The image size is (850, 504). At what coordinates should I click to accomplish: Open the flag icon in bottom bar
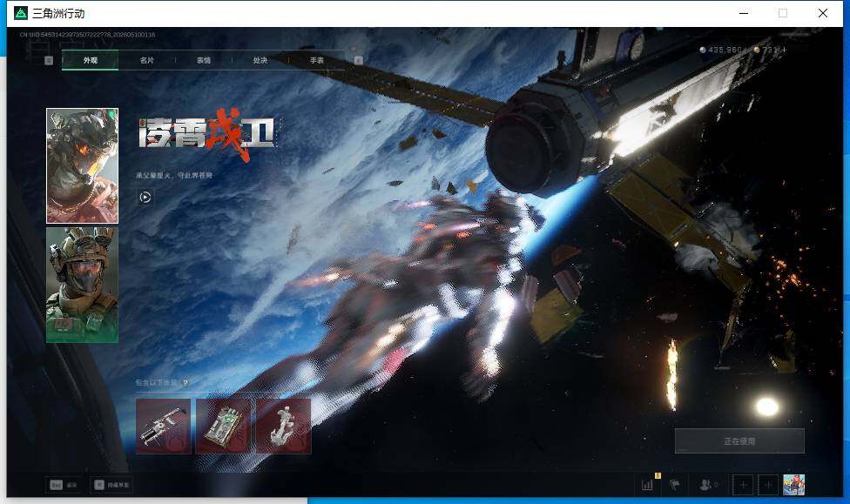pos(674,485)
